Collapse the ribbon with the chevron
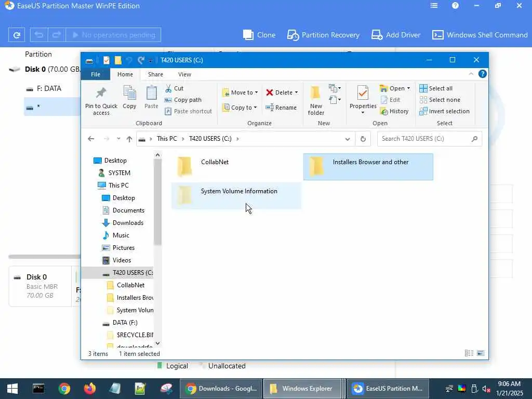Image resolution: width=532 pixels, height=399 pixels. click(x=471, y=74)
